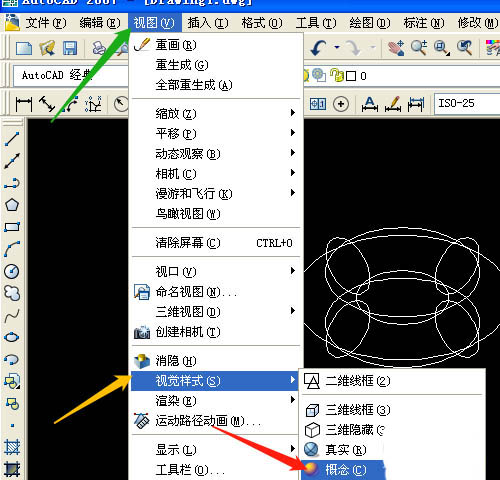Screen dimensions: 500x480
Task: Click the Dimension edit icon
Action: click(x=370, y=104)
